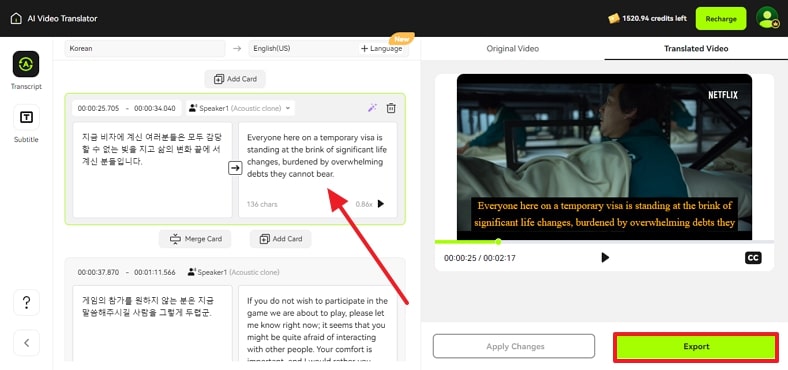The width and height of the screenshot is (788, 370).
Task: Click 0.86x speed value
Action: (x=364, y=204)
